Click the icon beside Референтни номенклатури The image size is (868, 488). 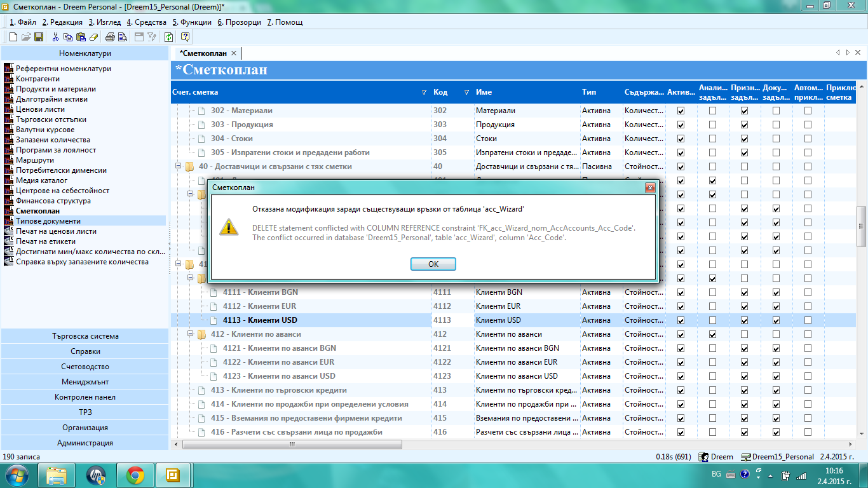(8, 69)
